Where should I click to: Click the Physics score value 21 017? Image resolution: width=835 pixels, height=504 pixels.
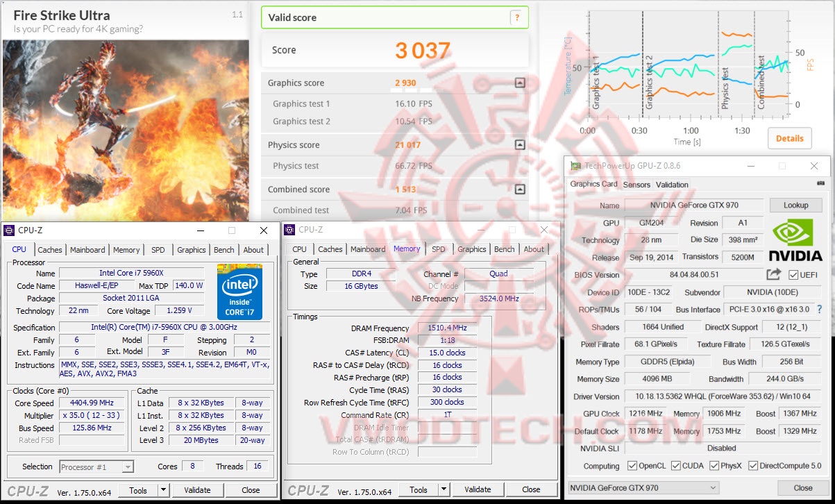(x=408, y=145)
